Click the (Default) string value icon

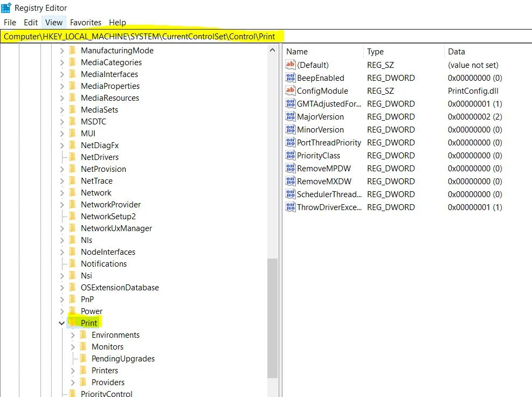291,65
